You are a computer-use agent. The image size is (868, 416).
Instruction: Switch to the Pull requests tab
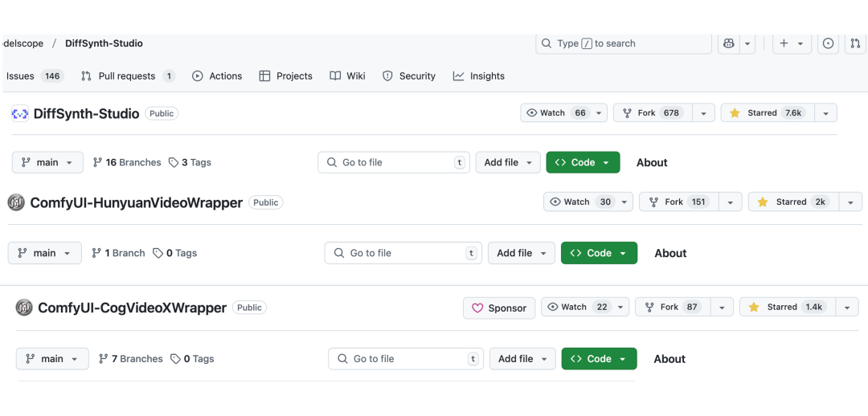(x=128, y=76)
